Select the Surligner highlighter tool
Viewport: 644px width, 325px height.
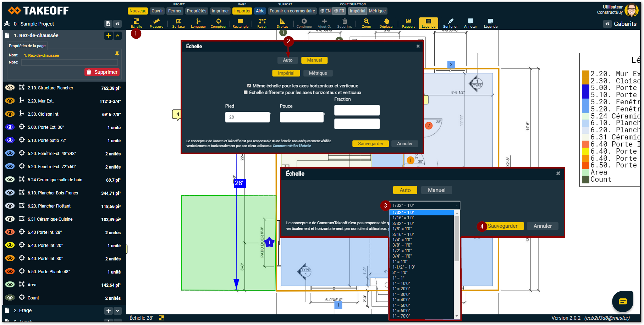(450, 23)
